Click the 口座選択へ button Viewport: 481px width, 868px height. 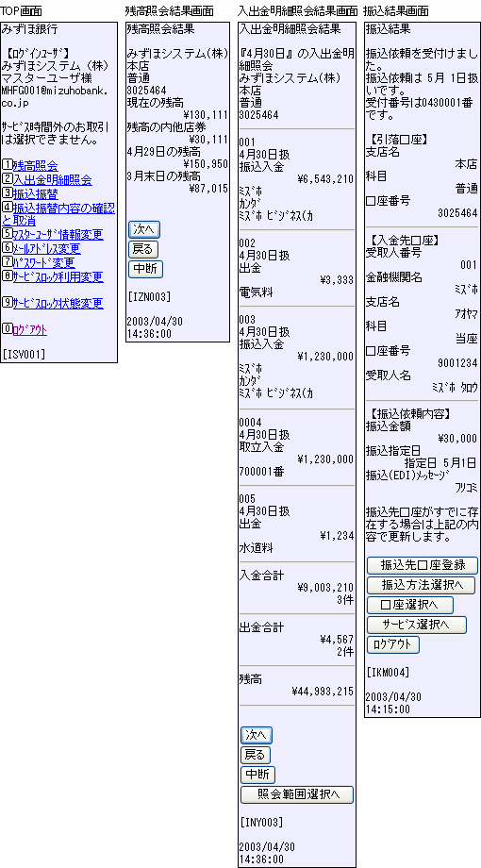(x=410, y=605)
